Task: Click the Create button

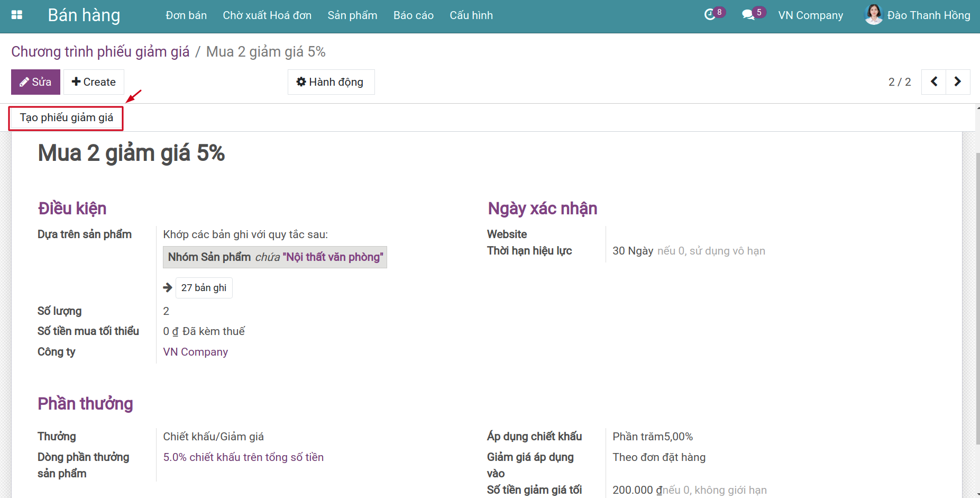Action: (x=94, y=82)
